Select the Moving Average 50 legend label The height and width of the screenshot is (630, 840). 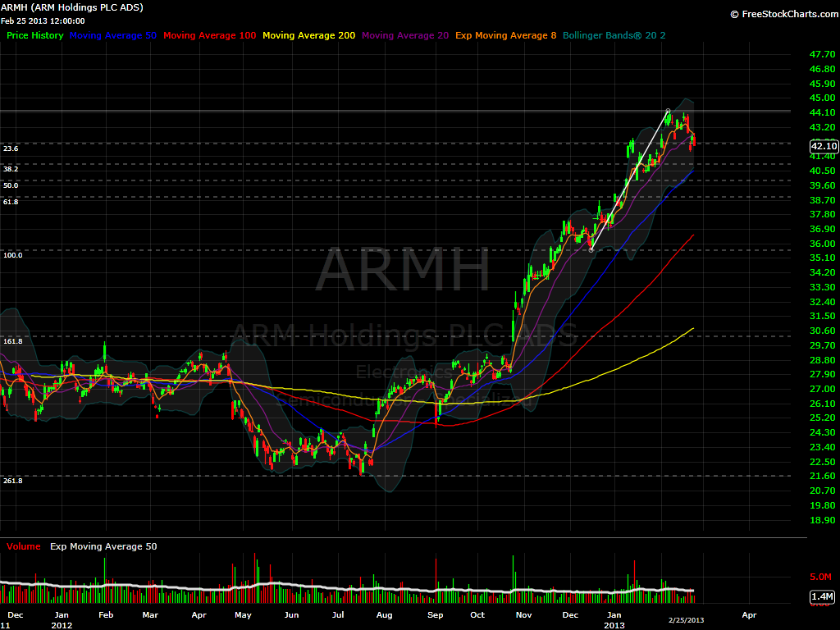[112, 35]
